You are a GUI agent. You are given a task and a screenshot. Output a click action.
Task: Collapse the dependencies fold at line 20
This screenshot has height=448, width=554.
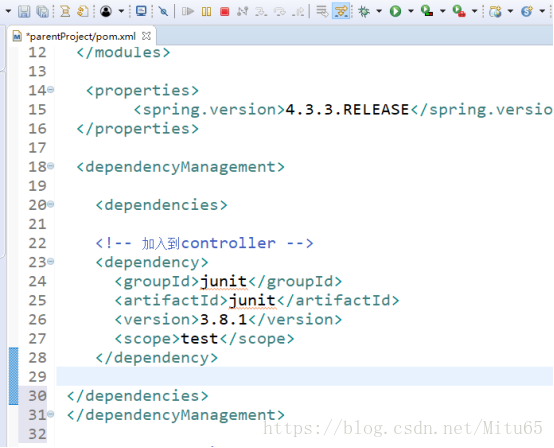pos(51,204)
